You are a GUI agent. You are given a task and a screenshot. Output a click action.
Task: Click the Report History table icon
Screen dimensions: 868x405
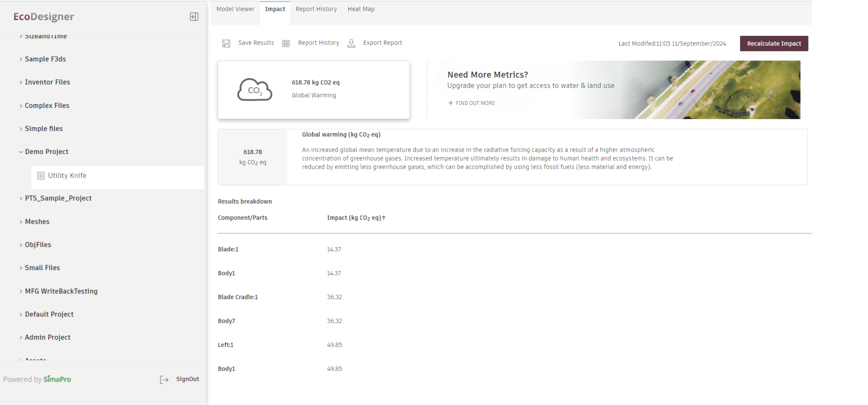tap(286, 44)
